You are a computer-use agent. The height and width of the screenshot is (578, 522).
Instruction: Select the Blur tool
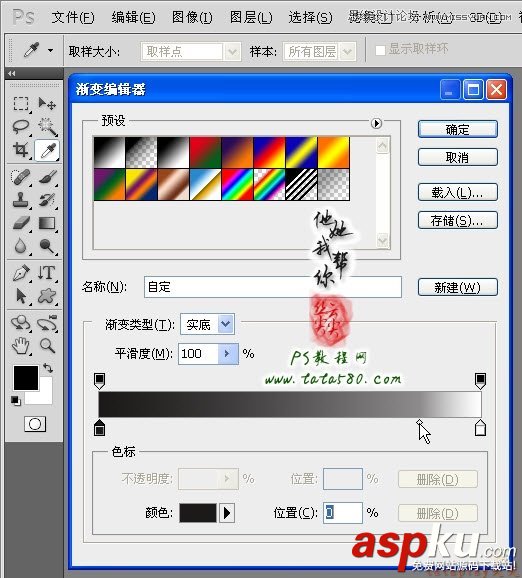pyautogui.click(x=21, y=246)
